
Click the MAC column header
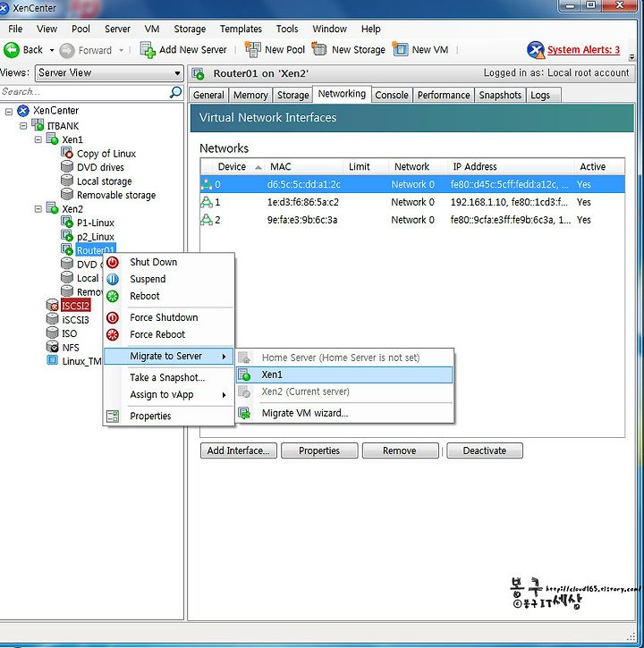coord(304,166)
